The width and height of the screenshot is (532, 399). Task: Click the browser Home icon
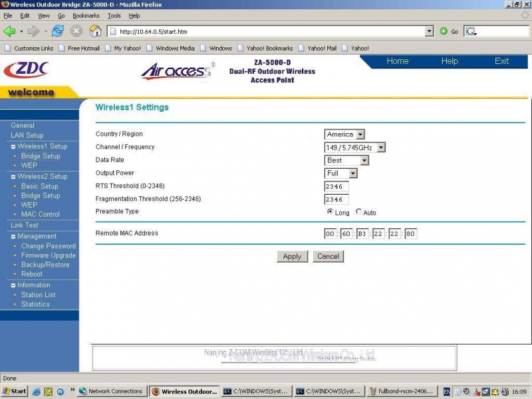pos(95,31)
